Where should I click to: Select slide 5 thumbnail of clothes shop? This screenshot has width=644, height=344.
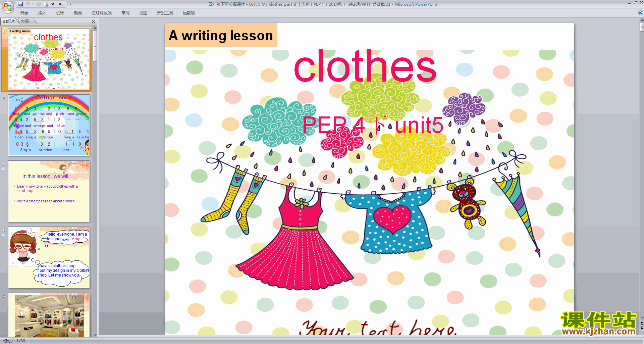click(x=49, y=315)
